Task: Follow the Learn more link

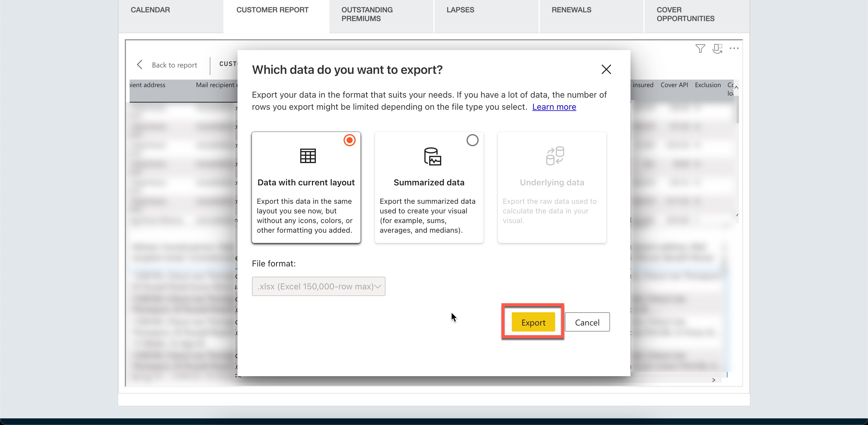Action: pyautogui.click(x=554, y=107)
